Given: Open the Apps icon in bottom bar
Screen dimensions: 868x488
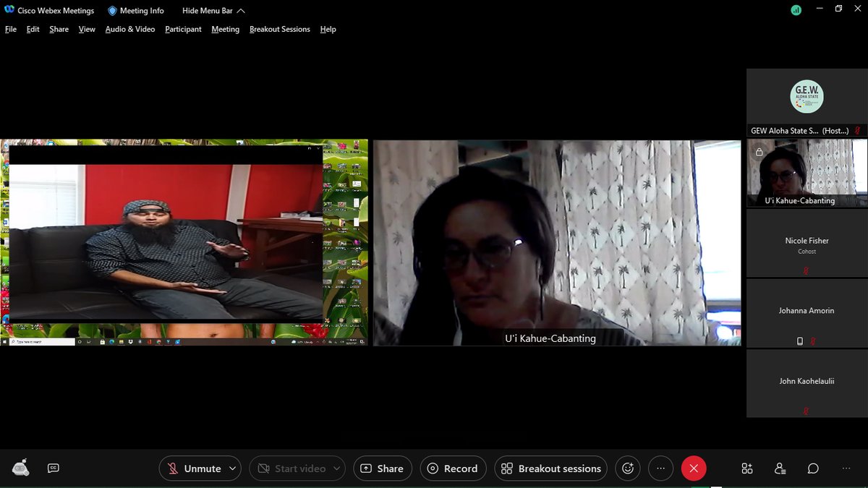Looking at the screenshot, I should [x=747, y=468].
